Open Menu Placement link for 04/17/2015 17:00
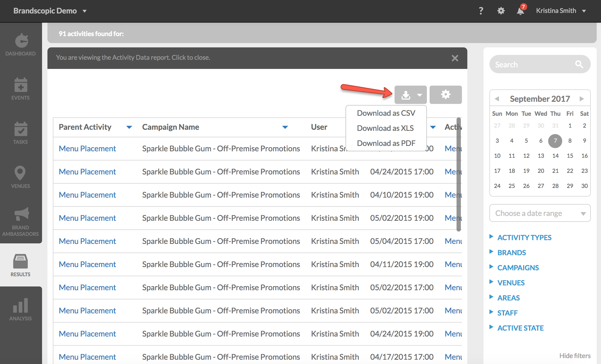The height and width of the screenshot is (364, 601). coord(87,357)
